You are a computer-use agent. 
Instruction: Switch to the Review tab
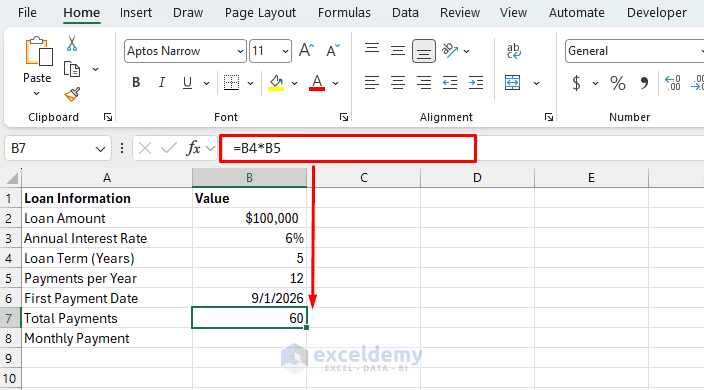coord(460,13)
